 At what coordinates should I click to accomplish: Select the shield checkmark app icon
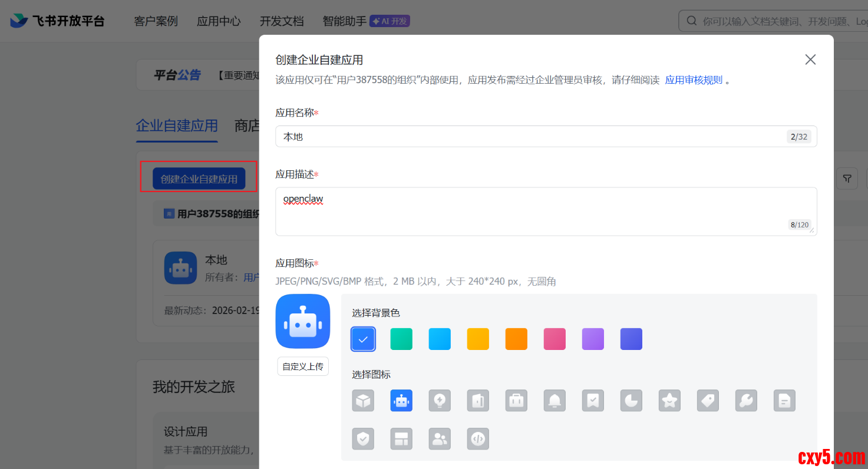click(363, 439)
